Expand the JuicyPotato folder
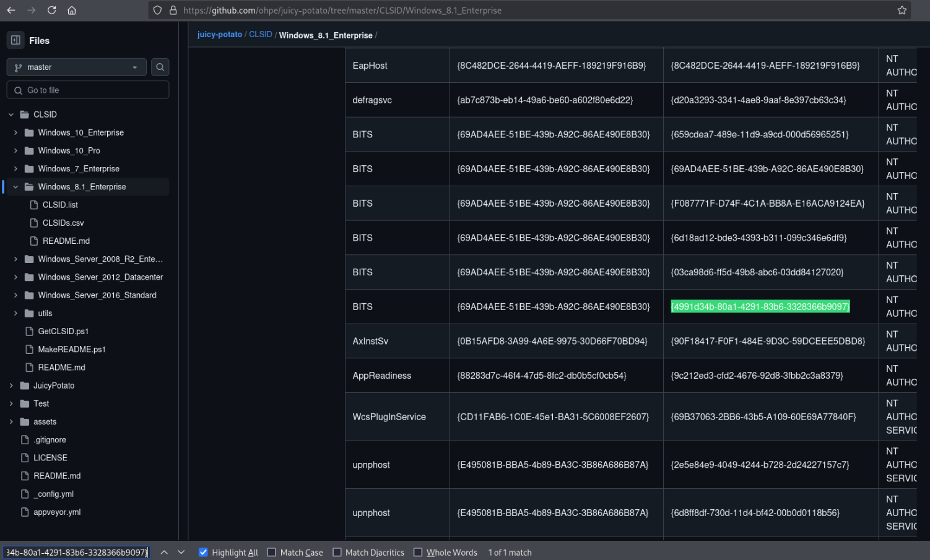930x560 pixels. [11, 386]
